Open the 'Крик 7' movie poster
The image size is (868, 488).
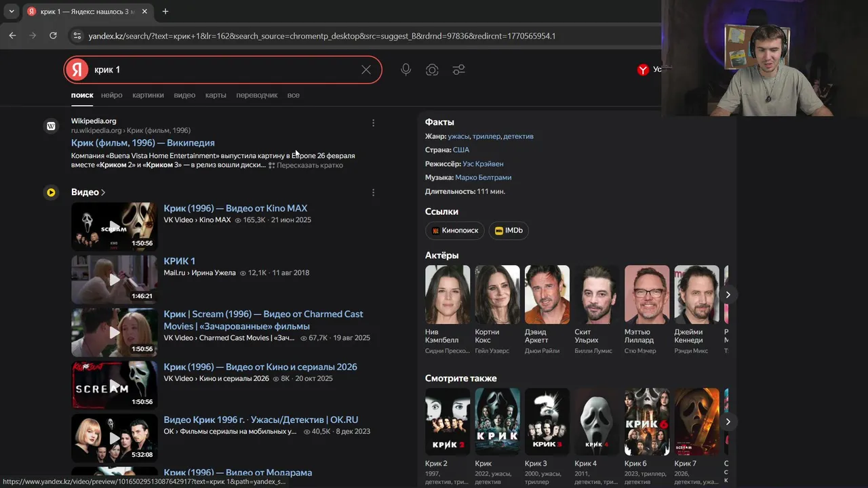pos(696,422)
